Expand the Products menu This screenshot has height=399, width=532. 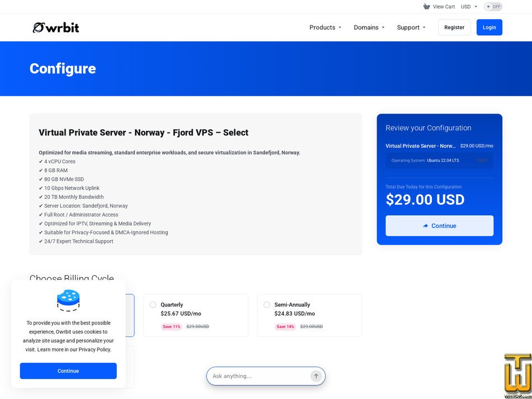click(325, 27)
